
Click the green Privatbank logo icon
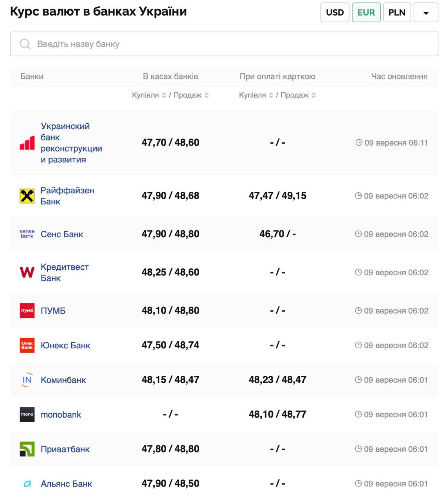[x=27, y=449]
